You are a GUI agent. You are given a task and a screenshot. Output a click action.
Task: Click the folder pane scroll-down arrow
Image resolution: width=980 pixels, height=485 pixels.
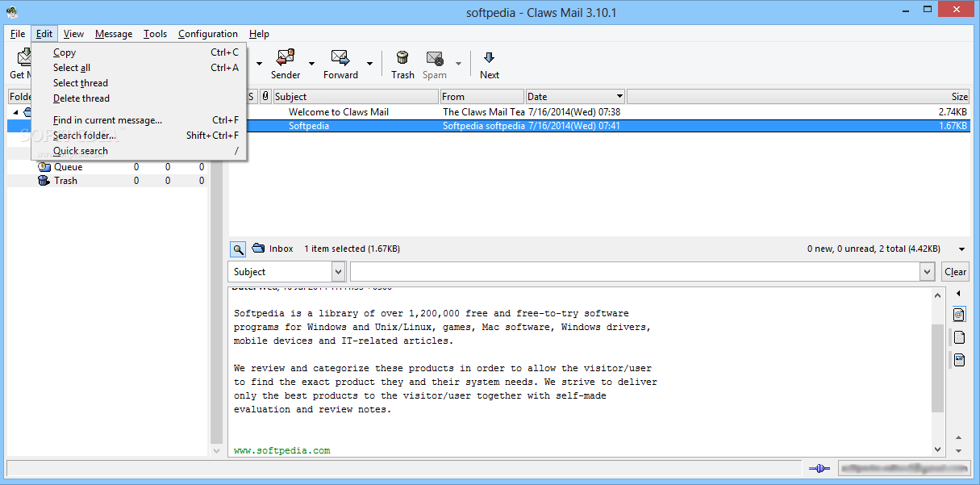coord(216,449)
